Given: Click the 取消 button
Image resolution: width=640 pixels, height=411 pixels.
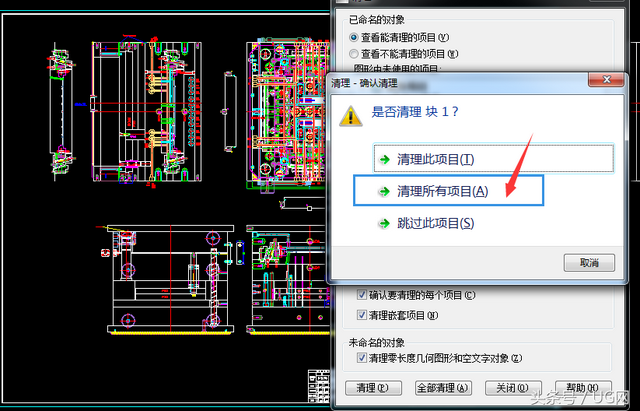Looking at the screenshot, I should click(x=589, y=262).
